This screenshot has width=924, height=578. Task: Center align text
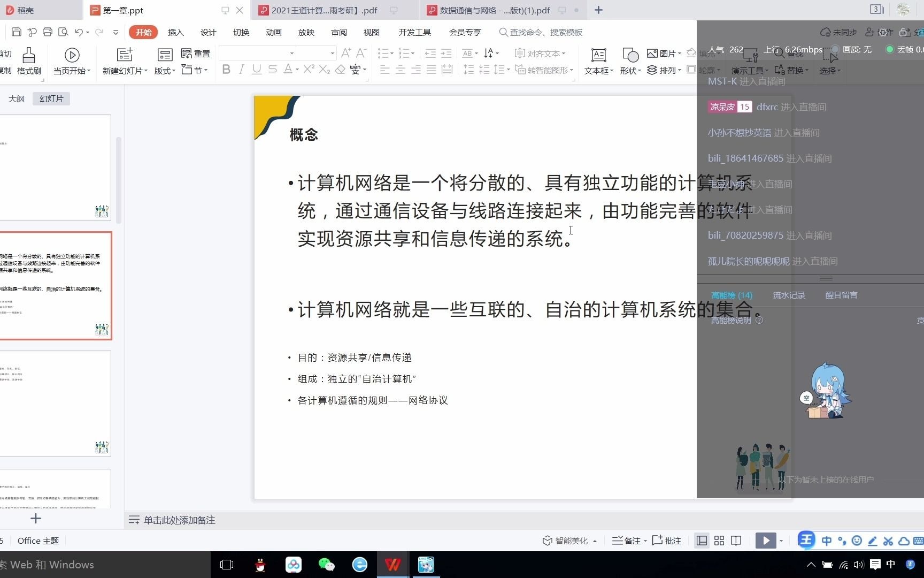click(x=401, y=70)
